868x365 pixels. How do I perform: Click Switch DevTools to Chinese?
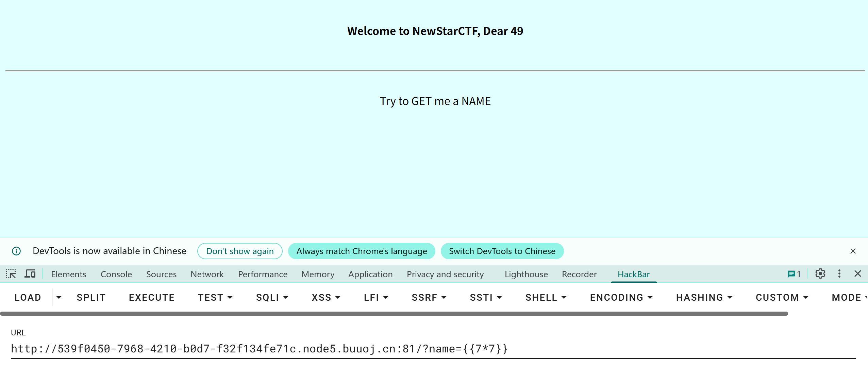[x=502, y=251]
